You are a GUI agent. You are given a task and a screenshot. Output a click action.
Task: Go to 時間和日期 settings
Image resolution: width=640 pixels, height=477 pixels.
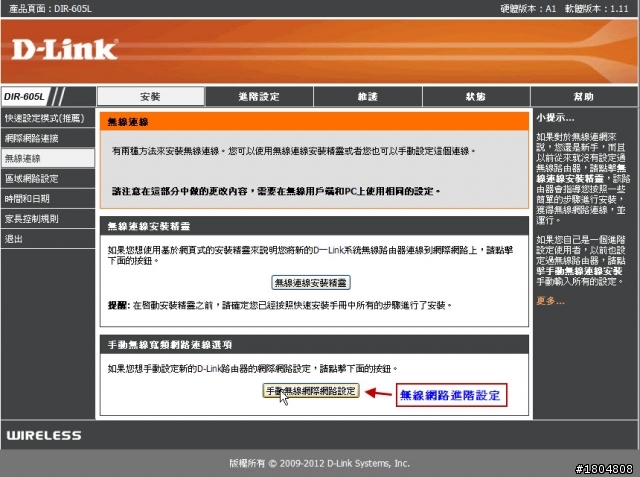[x=48, y=199]
